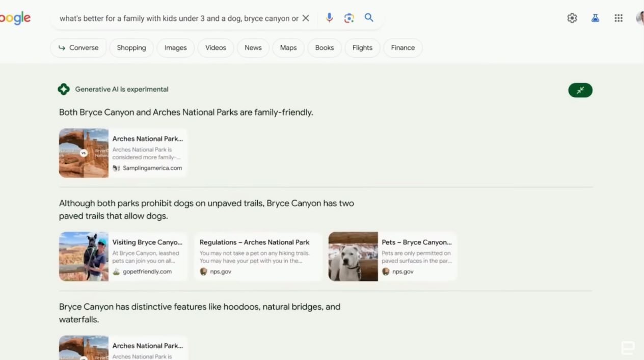Select the Shopping filter tab

click(131, 48)
